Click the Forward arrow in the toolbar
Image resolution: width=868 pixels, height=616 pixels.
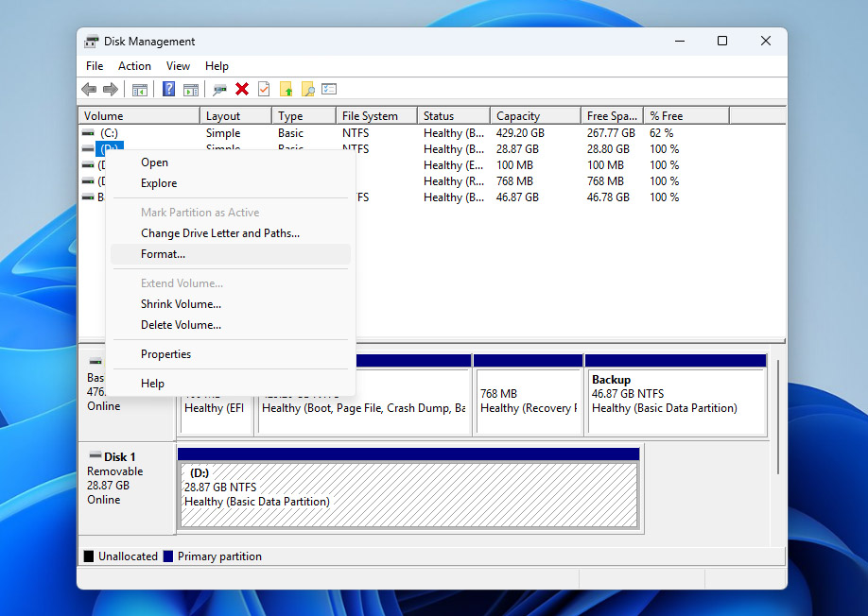point(111,89)
